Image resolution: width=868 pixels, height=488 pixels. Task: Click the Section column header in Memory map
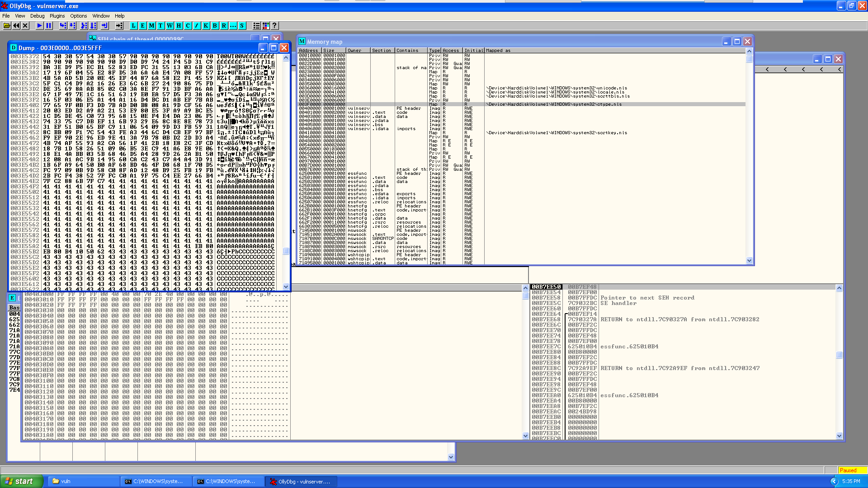382,51
